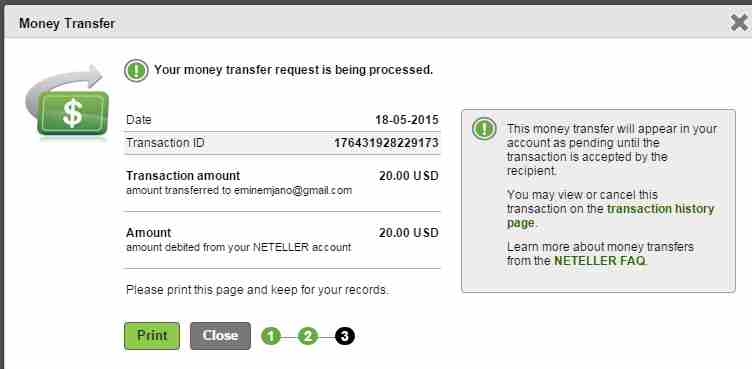Screen dimensions: 752x369
Task: Click the 'Please print this page' note
Action: 257,290
